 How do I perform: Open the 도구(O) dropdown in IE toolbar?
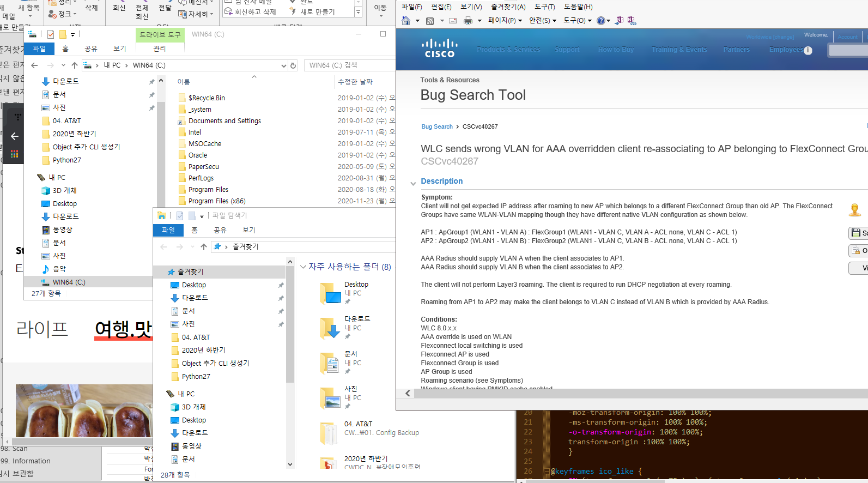(578, 21)
